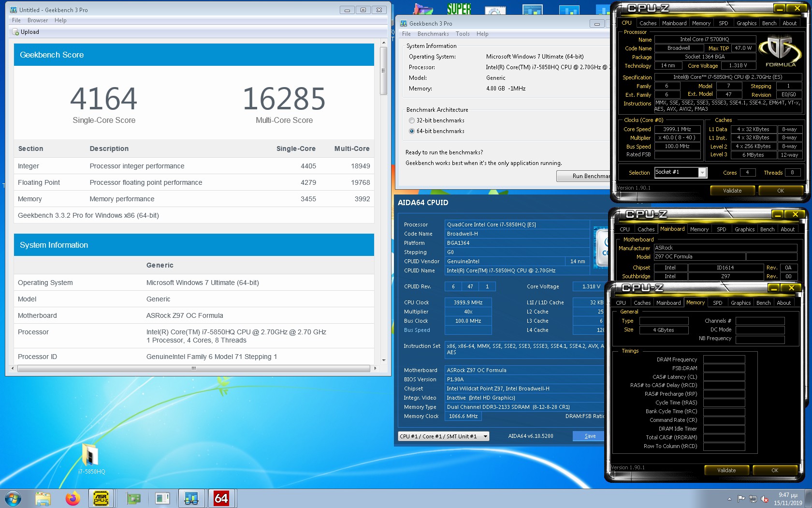Click horizontal scrollbar in Geekbench results
Viewport: 812px width, 508px height.
pos(193,369)
